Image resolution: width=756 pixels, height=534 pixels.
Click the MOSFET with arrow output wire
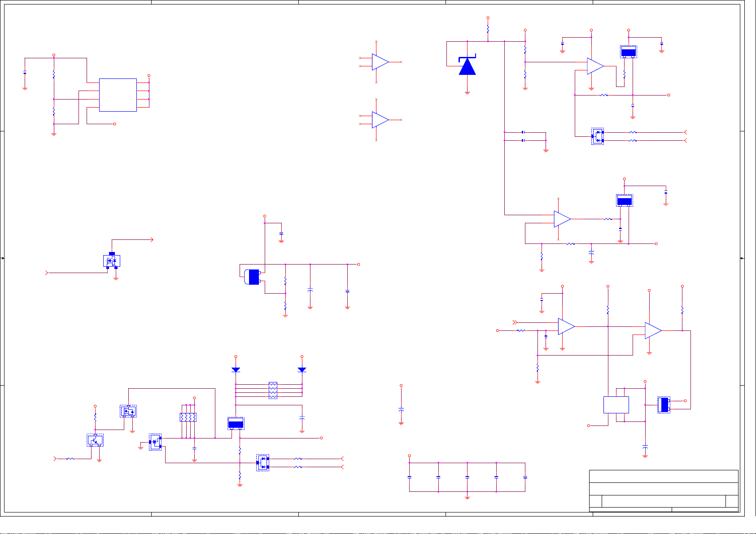(112, 260)
